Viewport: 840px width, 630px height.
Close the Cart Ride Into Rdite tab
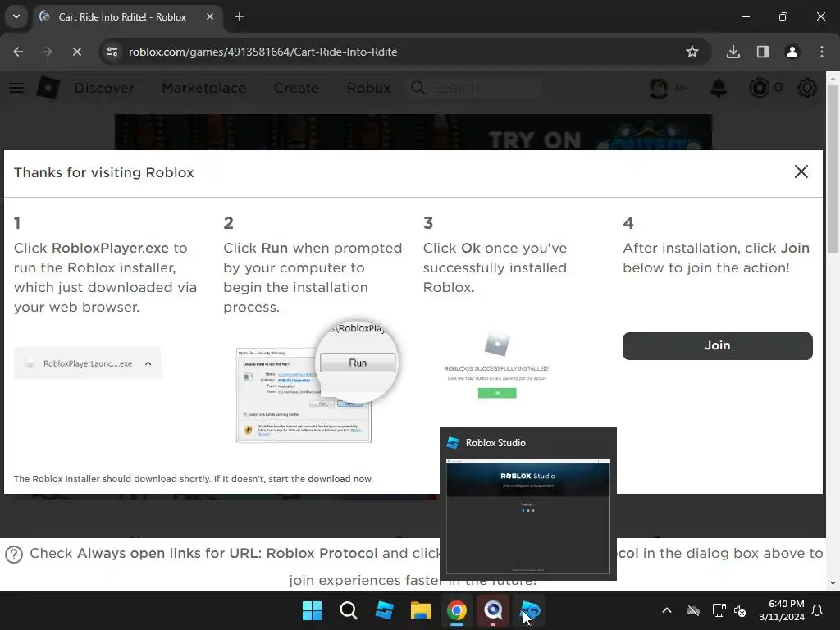coord(210,16)
